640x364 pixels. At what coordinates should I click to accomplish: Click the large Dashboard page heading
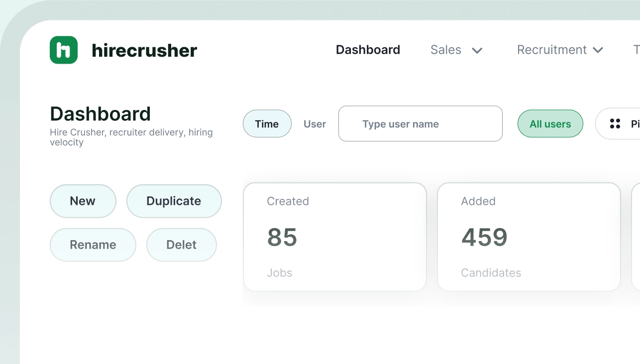[x=100, y=114]
